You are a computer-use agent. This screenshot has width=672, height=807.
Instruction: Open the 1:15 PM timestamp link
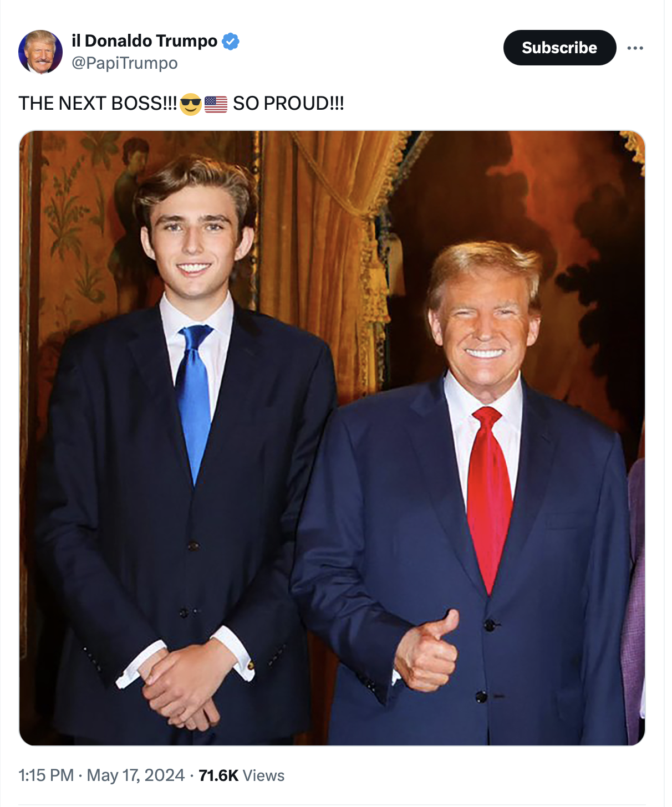click(x=46, y=775)
